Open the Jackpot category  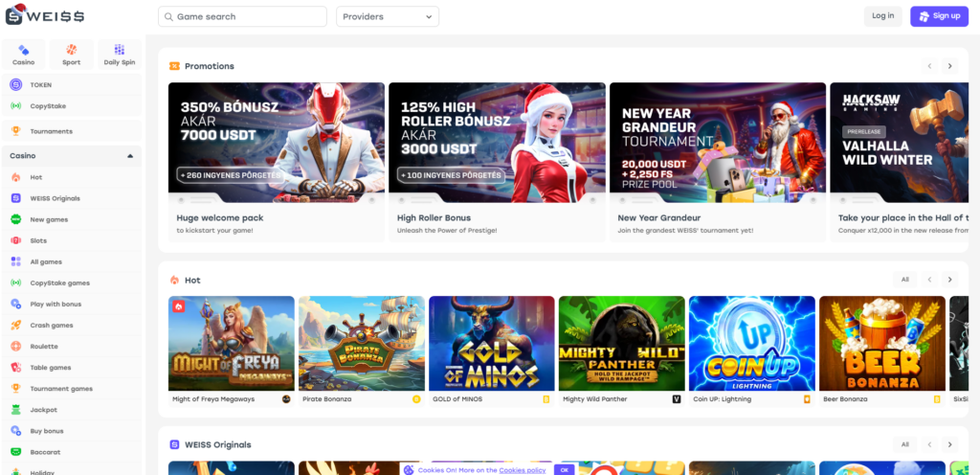point(71,410)
